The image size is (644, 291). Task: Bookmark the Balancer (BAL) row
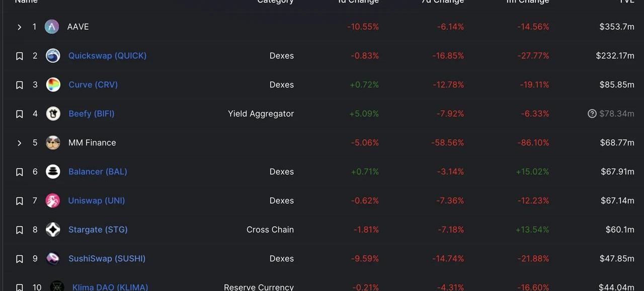pos(20,172)
